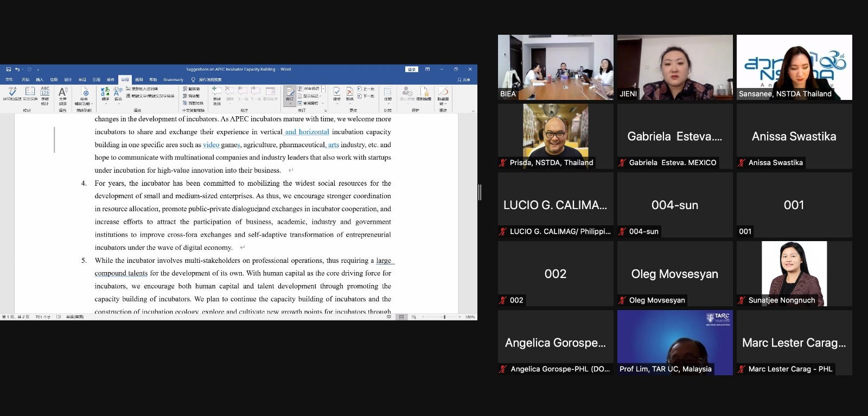Click the Save icon in Word's title bar
Screen dimensions: 868x416
(9, 70)
